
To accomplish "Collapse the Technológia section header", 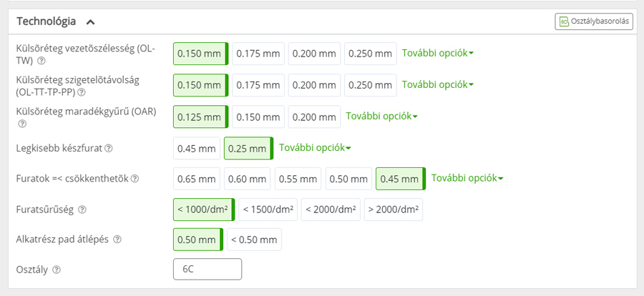I will coord(91,21).
